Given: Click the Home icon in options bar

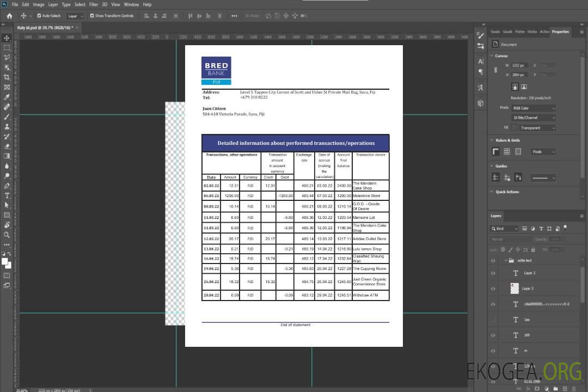Looking at the screenshot, I should tap(9, 16).
